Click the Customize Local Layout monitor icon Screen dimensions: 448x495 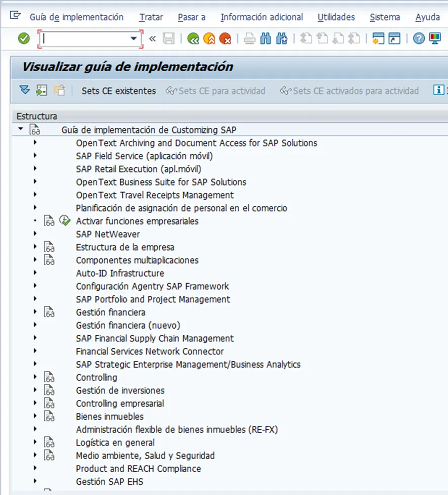pyautogui.click(x=435, y=38)
